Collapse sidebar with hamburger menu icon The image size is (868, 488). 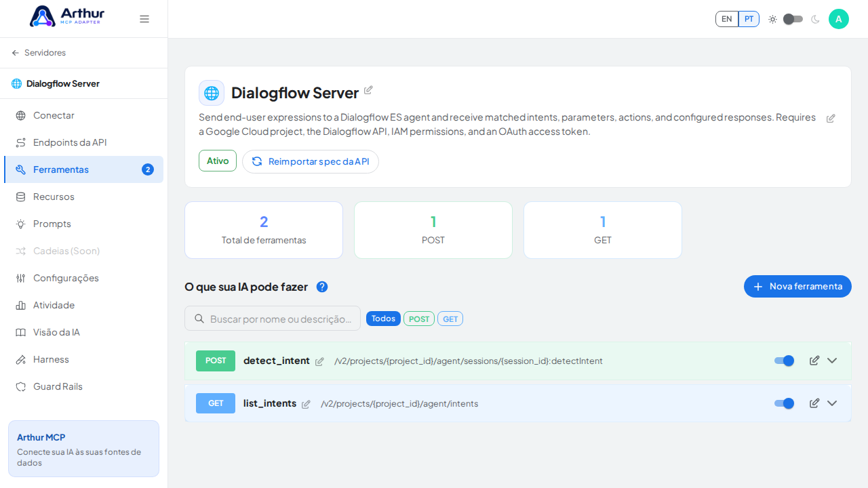tap(144, 19)
